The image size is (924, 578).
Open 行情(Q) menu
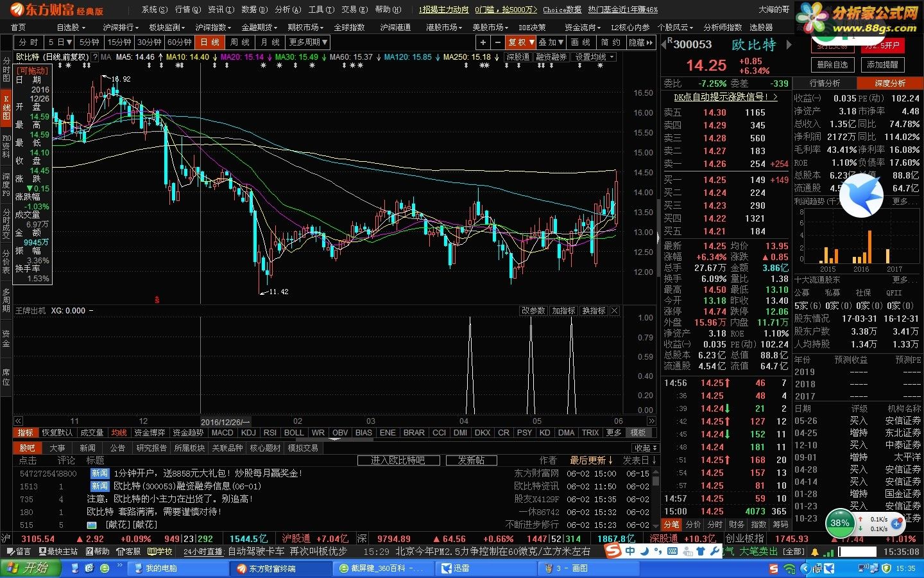[187, 10]
